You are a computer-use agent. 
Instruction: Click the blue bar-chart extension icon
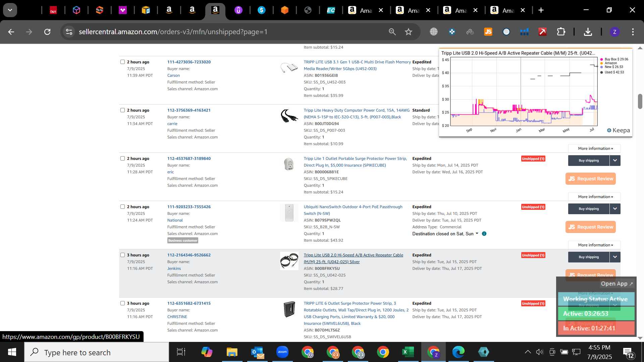click(x=524, y=32)
